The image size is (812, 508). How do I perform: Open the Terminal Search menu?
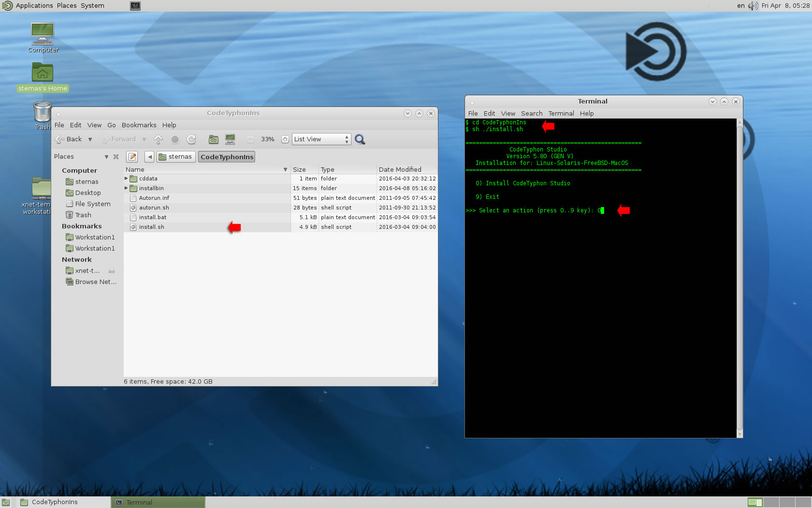pos(532,113)
